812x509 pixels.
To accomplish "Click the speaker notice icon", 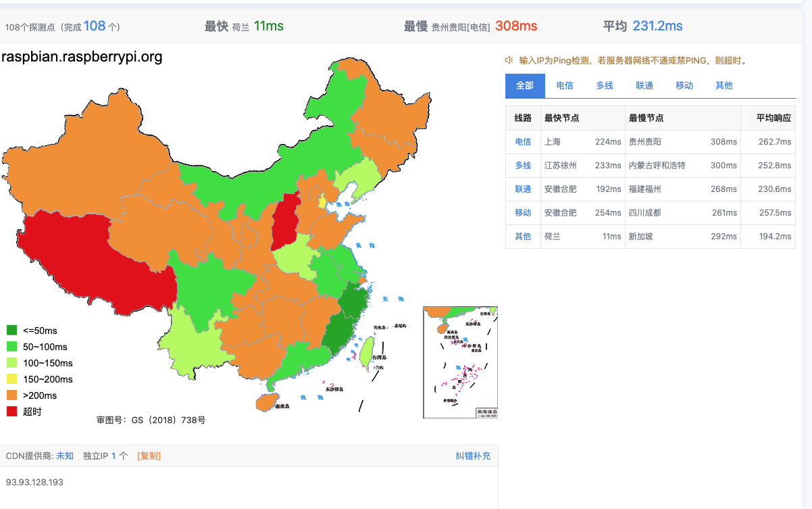I will [x=509, y=60].
